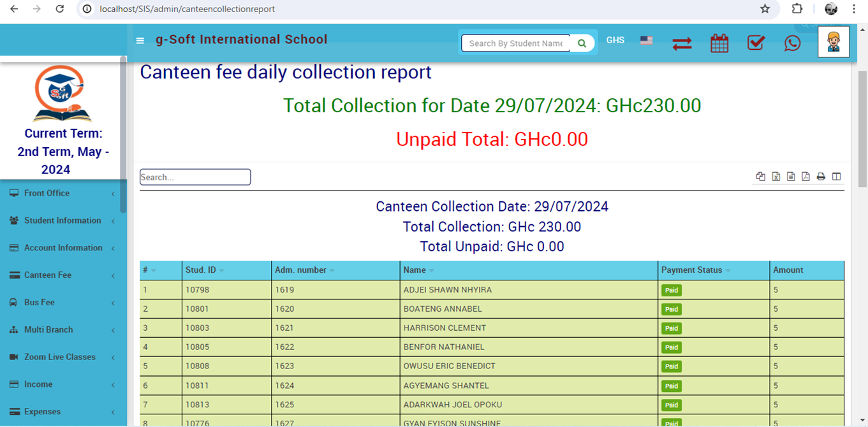Click the GHS currency link
868x427 pixels.
(x=615, y=40)
